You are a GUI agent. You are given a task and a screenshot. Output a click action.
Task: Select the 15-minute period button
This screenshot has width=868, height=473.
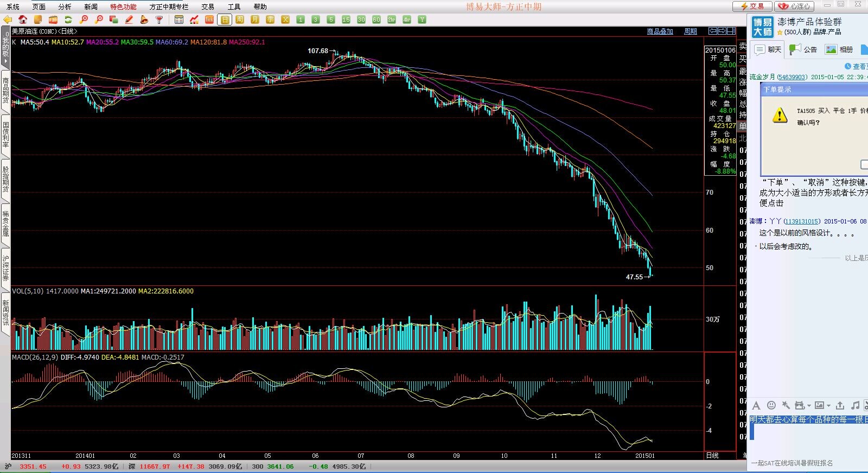[x=346, y=20]
